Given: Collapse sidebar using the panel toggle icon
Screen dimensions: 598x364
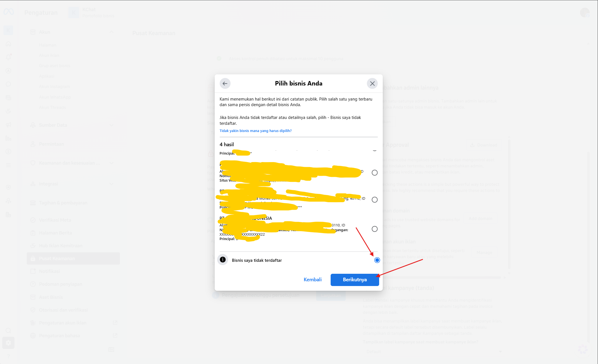Looking at the screenshot, I should coord(111,350).
